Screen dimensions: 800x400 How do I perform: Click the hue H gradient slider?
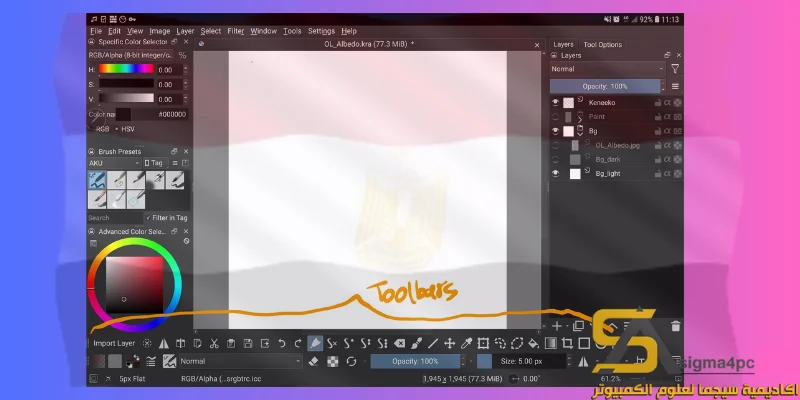pyautogui.click(x=126, y=69)
